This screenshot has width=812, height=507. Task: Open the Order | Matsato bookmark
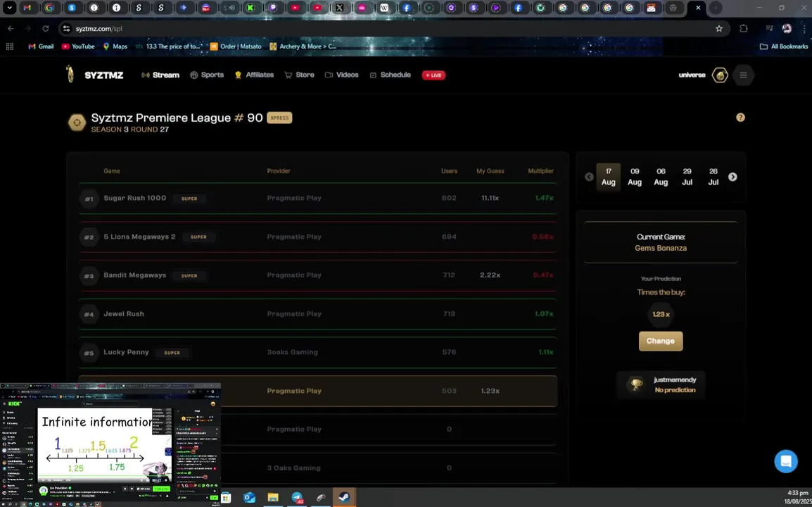pyautogui.click(x=236, y=46)
